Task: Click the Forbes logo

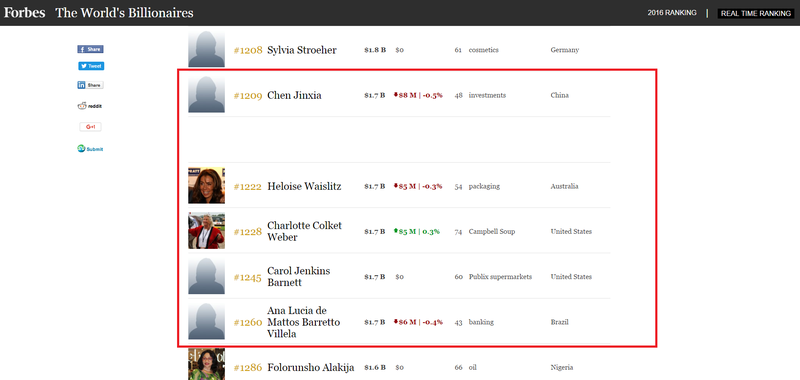Action: (24, 13)
